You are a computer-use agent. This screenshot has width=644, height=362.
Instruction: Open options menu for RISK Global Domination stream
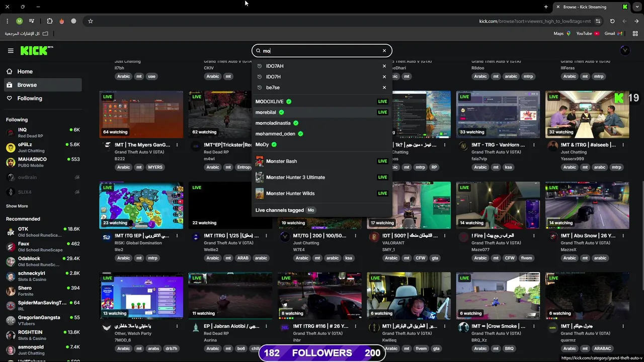[x=177, y=235]
